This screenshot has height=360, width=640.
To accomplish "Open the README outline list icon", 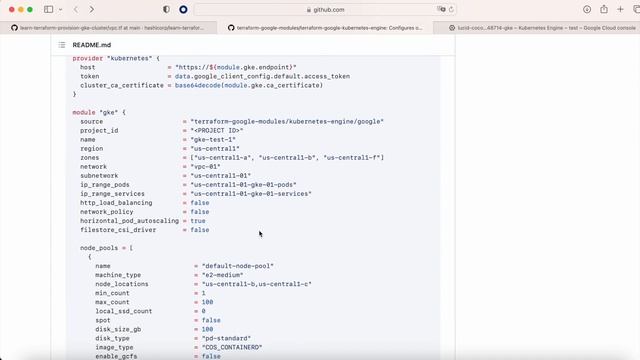I will pyautogui.click(x=62, y=45).
